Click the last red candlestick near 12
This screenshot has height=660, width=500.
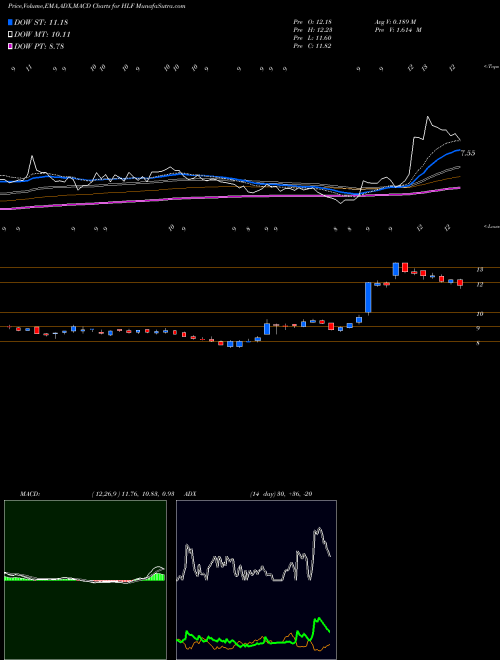(x=460, y=283)
